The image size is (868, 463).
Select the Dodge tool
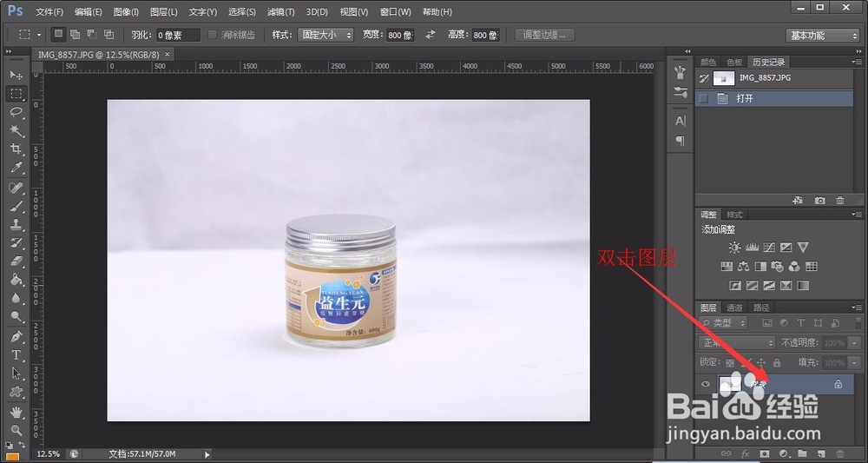pos(16,316)
